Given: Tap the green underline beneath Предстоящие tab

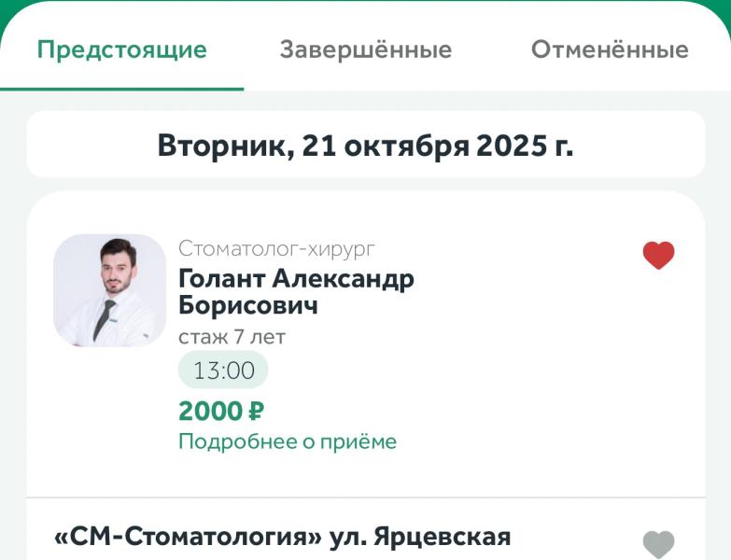Looking at the screenshot, I should [x=121, y=89].
